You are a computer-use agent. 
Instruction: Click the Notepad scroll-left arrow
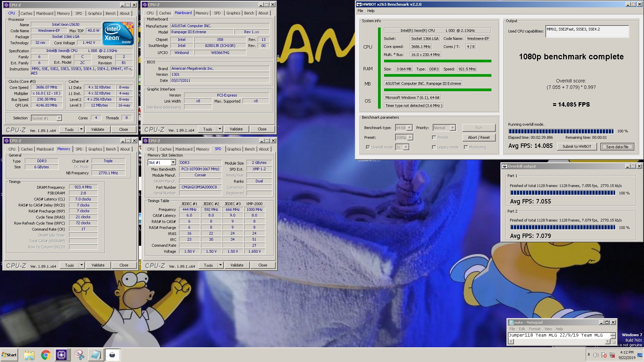point(511,342)
